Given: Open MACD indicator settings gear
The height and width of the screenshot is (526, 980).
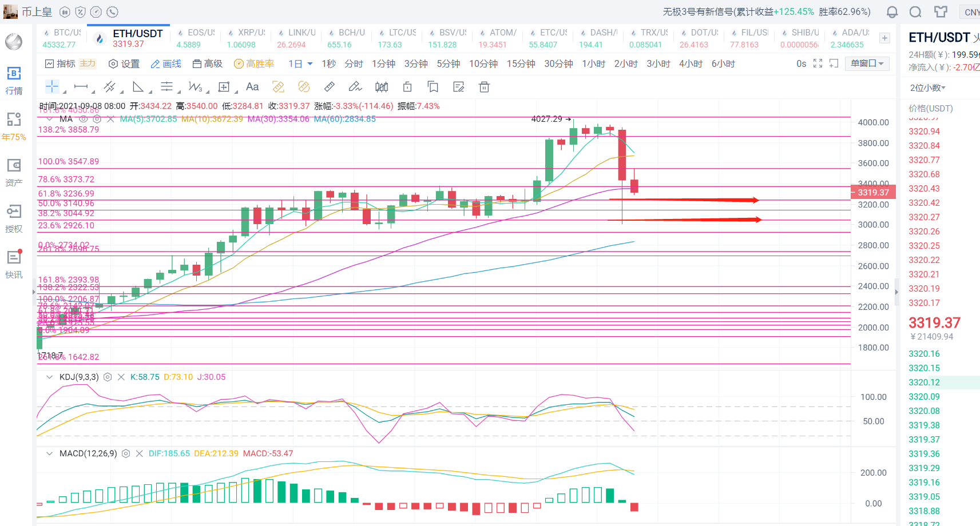Looking at the screenshot, I should pos(126,453).
